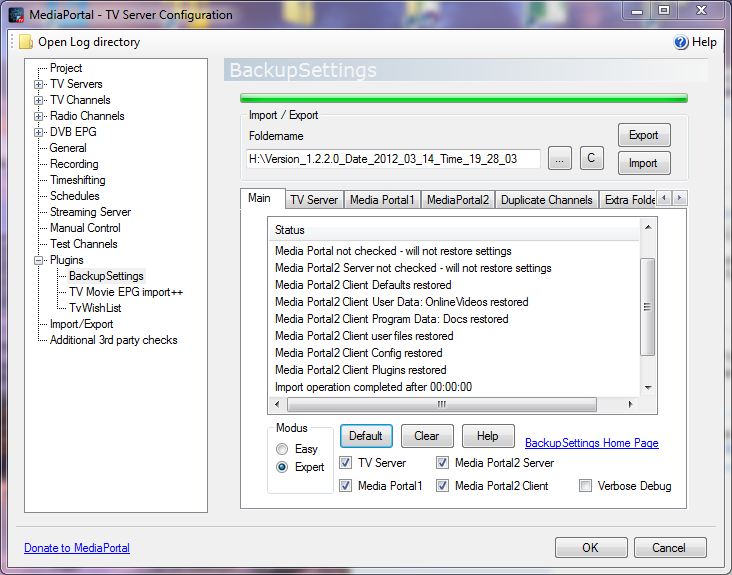Select Recording in the tree

click(x=74, y=164)
